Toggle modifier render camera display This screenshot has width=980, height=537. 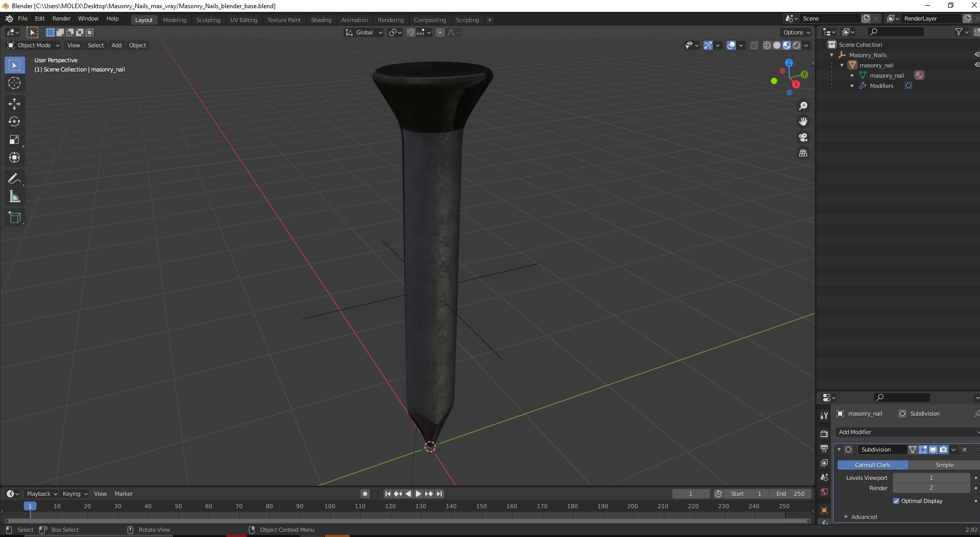(x=943, y=450)
